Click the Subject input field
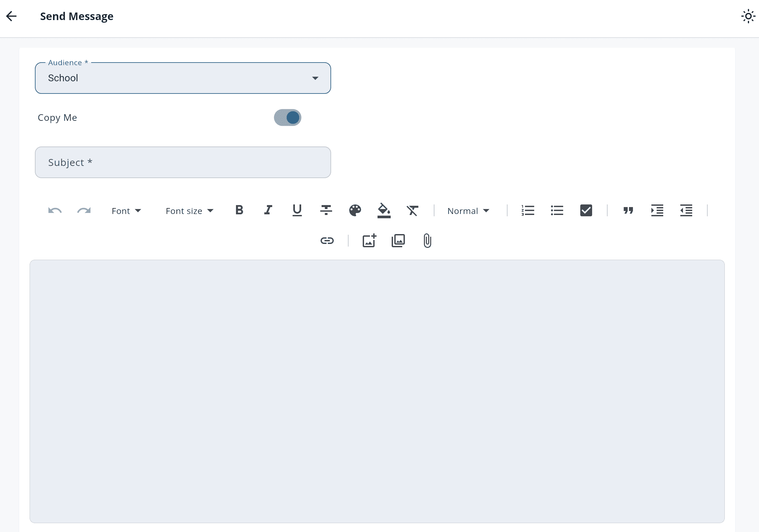 pos(183,162)
